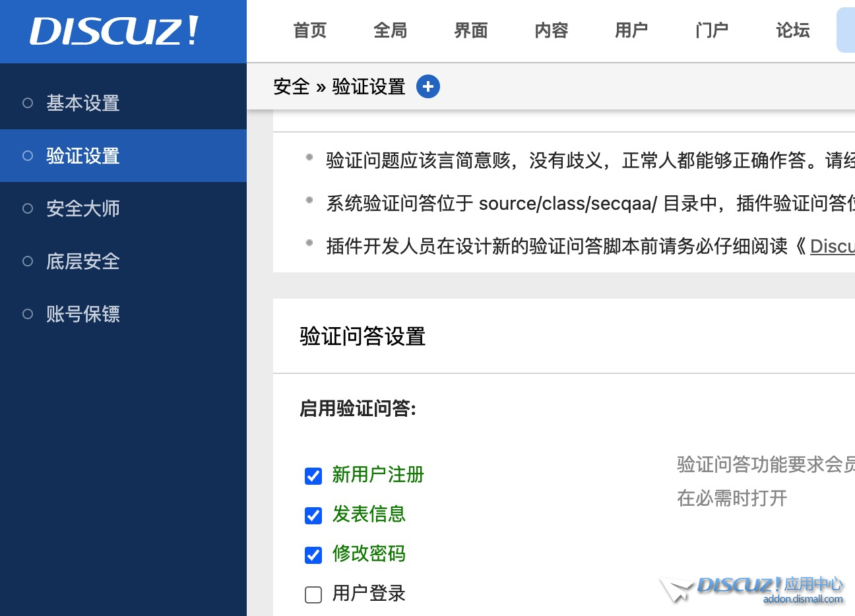
Task: Switch to the 论坛 menu
Action: (792, 30)
